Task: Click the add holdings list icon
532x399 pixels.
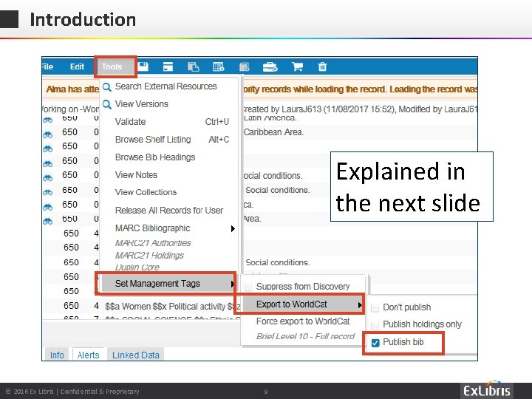Action: [219, 66]
